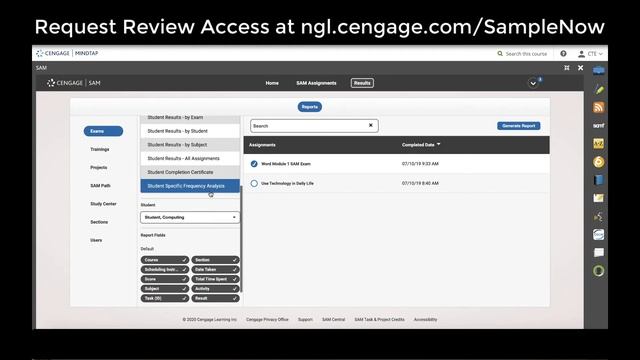Open the SAM Central footer link
640x360 pixels.
[333, 320]
